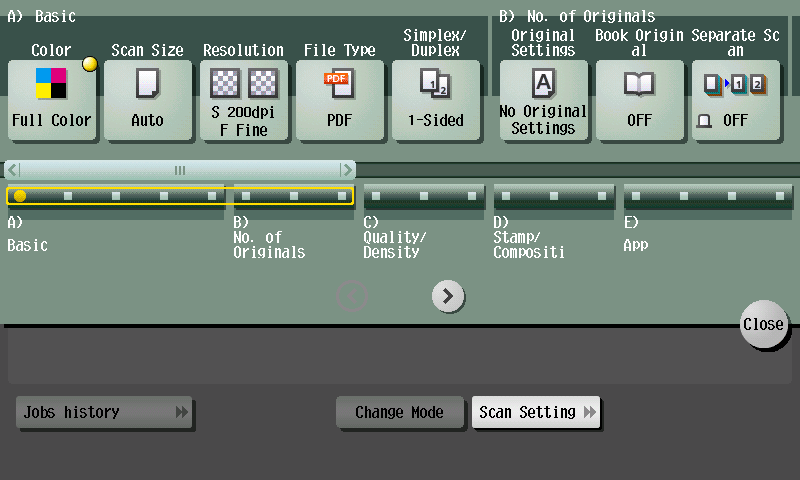Expand the Scan Setting button
Viewport: 800px width, 480px height.
point(536,412)
